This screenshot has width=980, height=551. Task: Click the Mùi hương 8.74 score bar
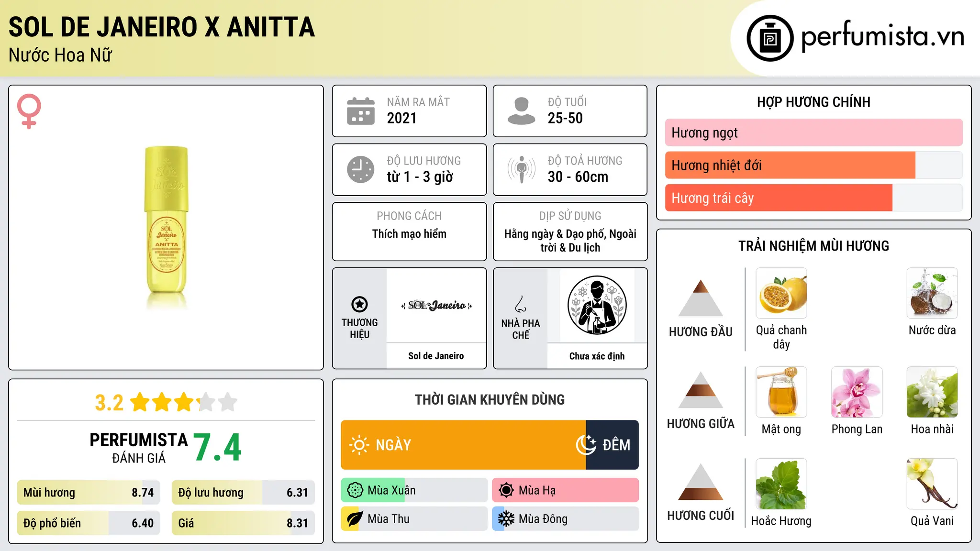click(89, 493)
